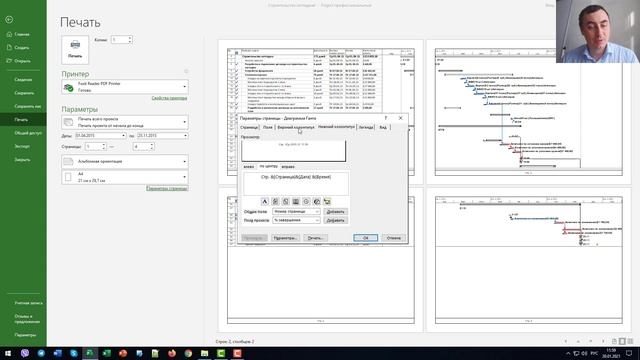
Task: Open Firefox from the taskbar
Action: pyautogui.click(x=172, y=353)
